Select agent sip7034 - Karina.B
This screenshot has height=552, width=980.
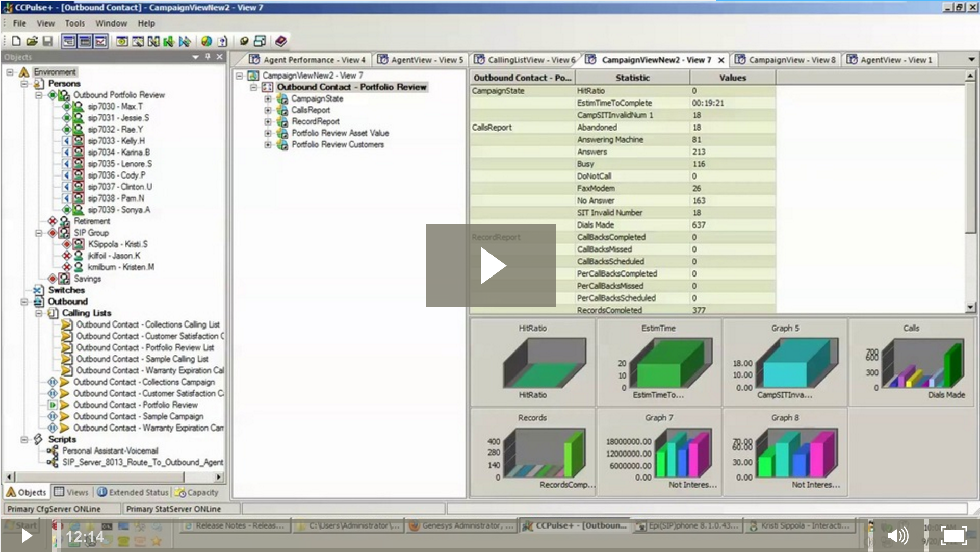pos(118,152)
